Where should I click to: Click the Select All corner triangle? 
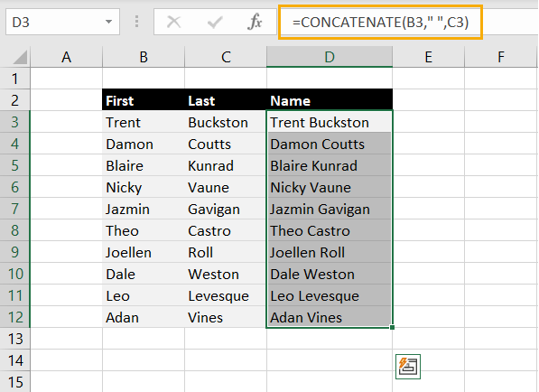20,57
